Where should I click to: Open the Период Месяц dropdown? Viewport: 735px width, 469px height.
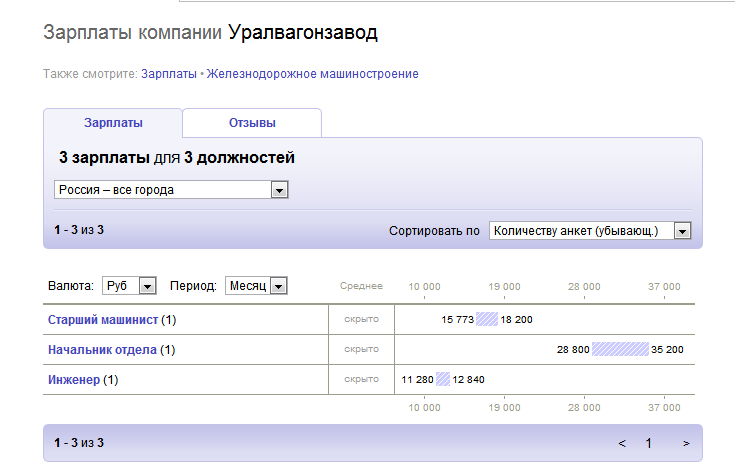coord(256,286)
